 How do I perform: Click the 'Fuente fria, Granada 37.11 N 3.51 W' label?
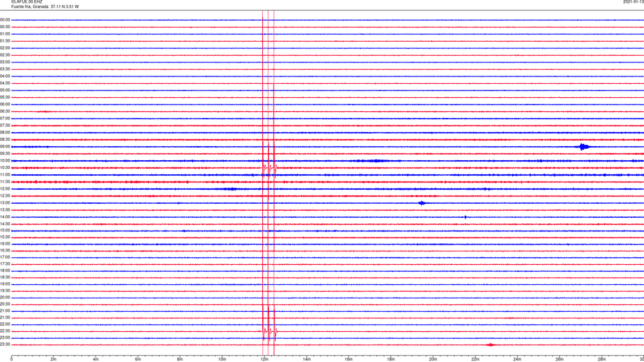pos(45,7)
